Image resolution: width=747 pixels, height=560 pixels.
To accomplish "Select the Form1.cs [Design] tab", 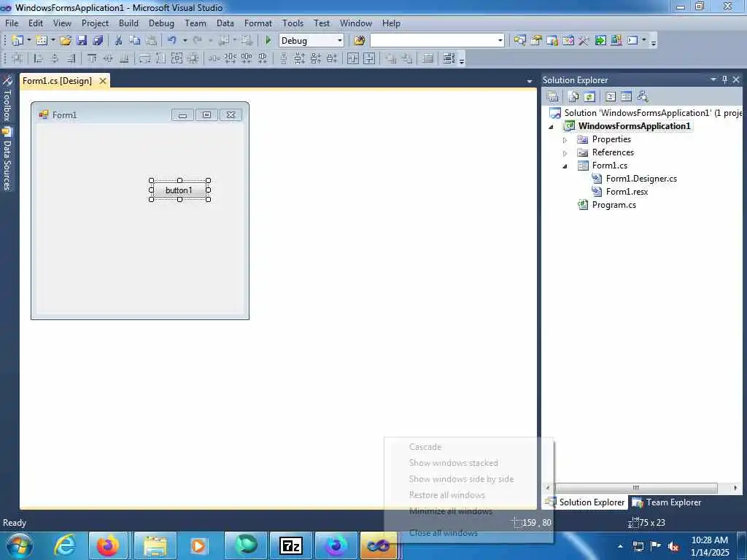I will (x=57, y=81).
